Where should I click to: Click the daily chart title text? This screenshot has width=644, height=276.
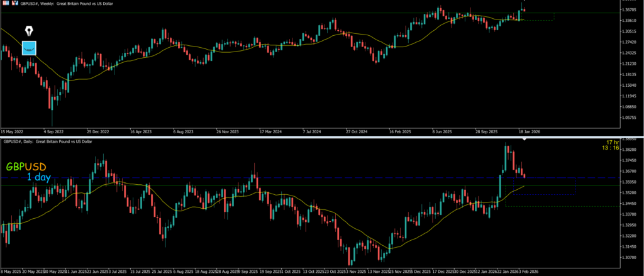(x=47, y=141)
